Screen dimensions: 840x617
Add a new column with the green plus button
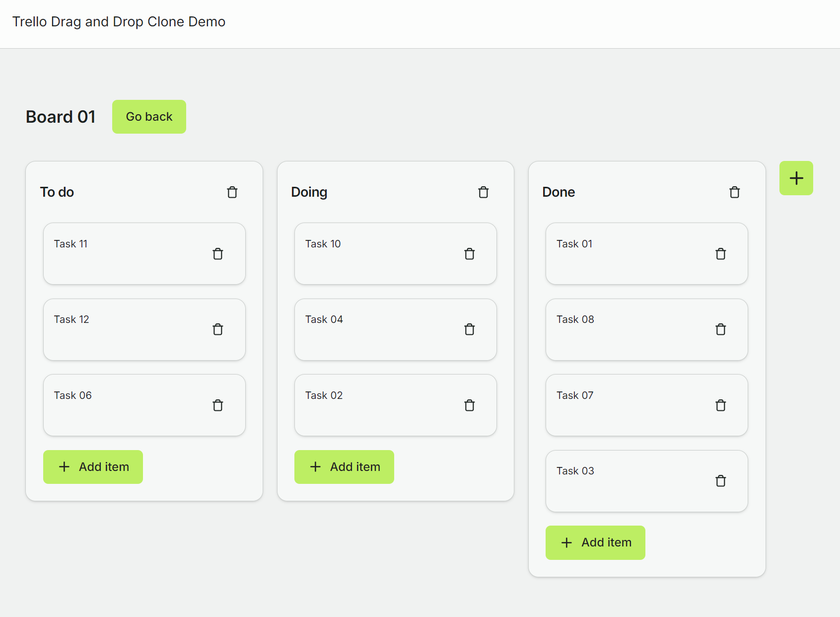[x=796, y=178]
